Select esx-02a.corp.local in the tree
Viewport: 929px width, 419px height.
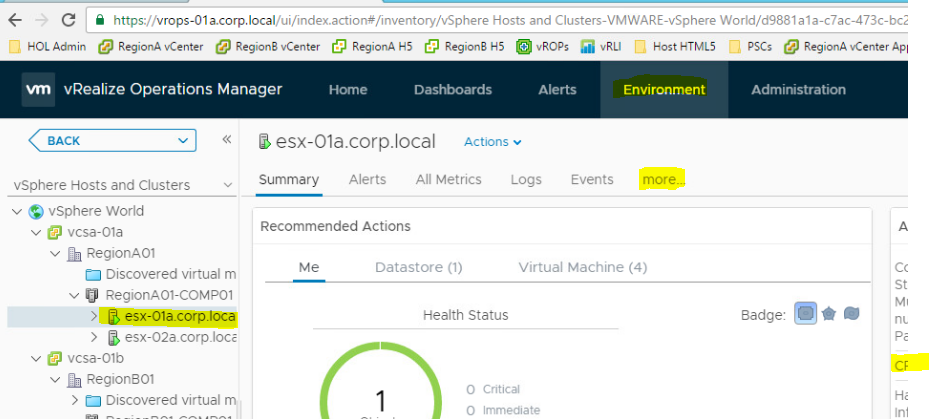(x=181, y=338)
